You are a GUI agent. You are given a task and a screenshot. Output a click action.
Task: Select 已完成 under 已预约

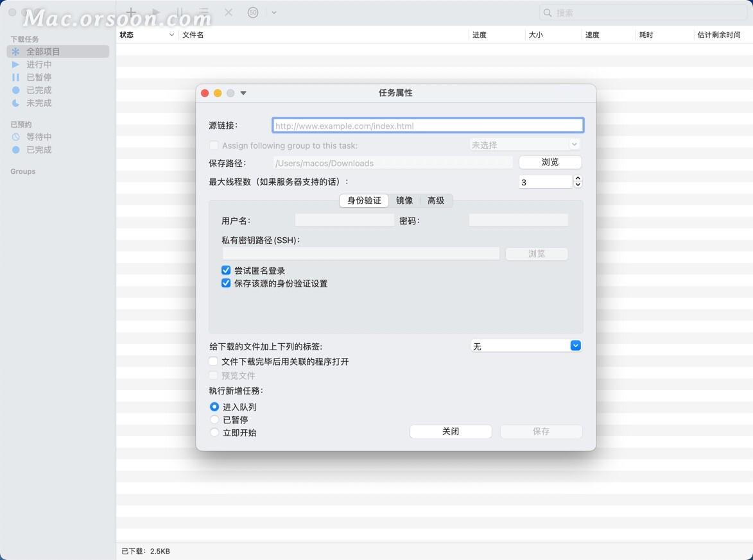tap(39, 149)
